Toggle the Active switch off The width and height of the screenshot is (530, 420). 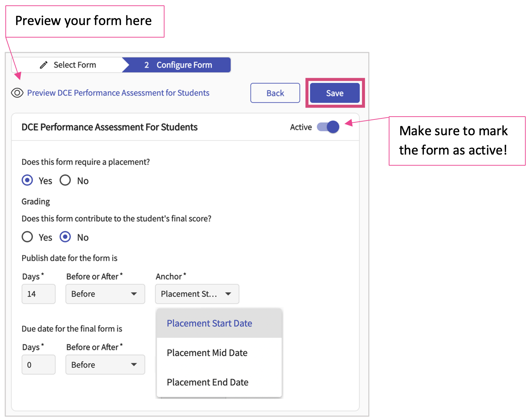click(x=328, y=127)
